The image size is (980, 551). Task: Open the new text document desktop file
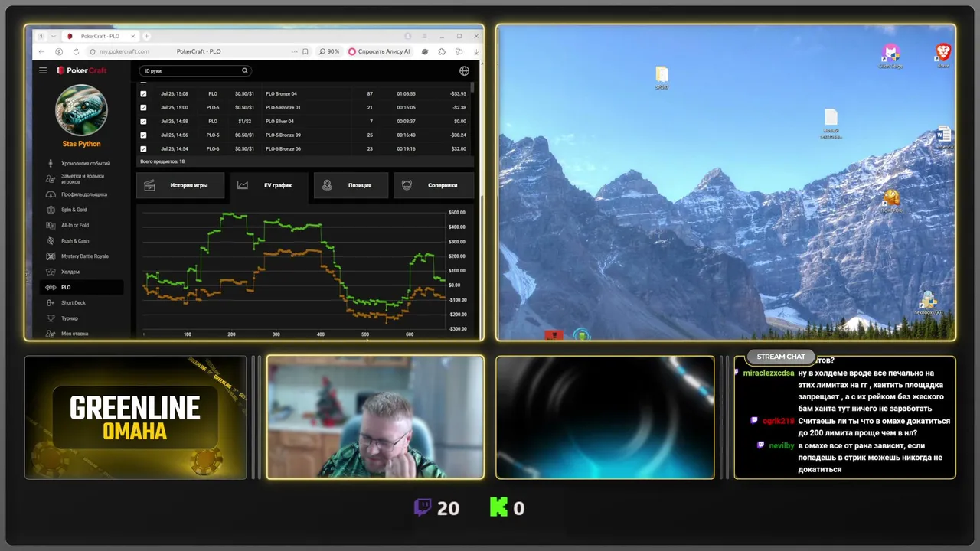[x=831, y=124]
